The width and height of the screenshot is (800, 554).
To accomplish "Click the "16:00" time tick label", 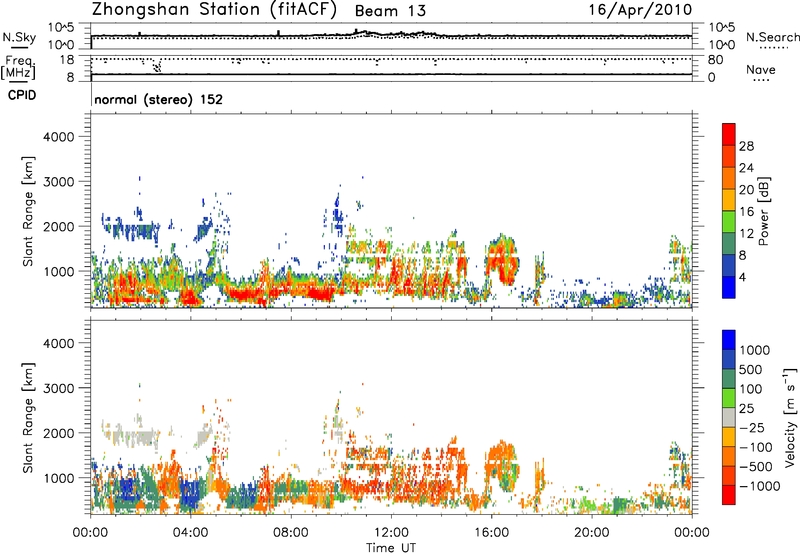I will click(x=491, y=533).
